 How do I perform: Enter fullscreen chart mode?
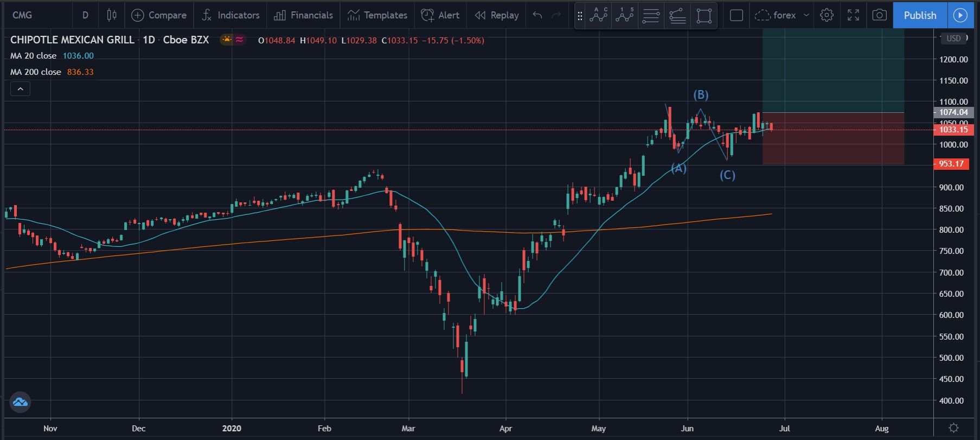(x=853, y=15)
